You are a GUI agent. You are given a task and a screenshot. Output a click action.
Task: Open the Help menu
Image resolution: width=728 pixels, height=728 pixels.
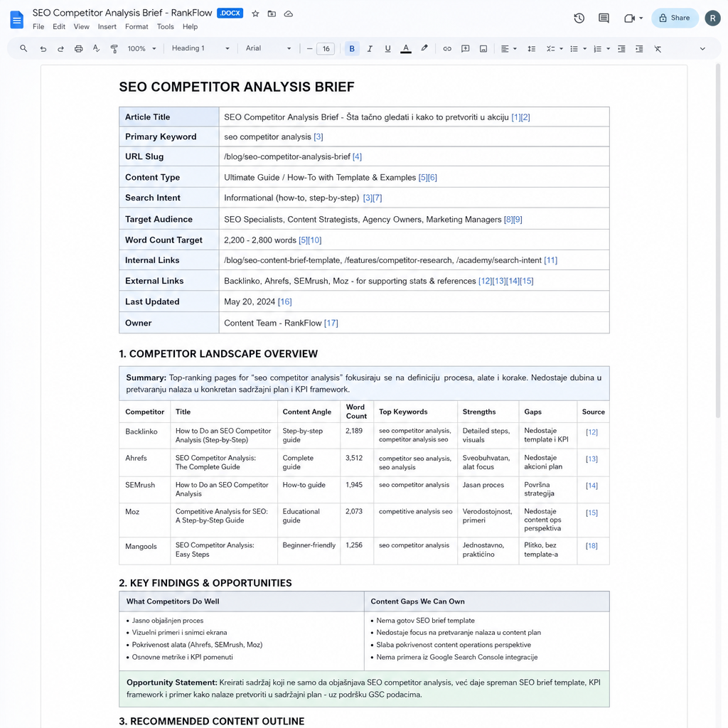pyautogui.click(x=190, y=26)
